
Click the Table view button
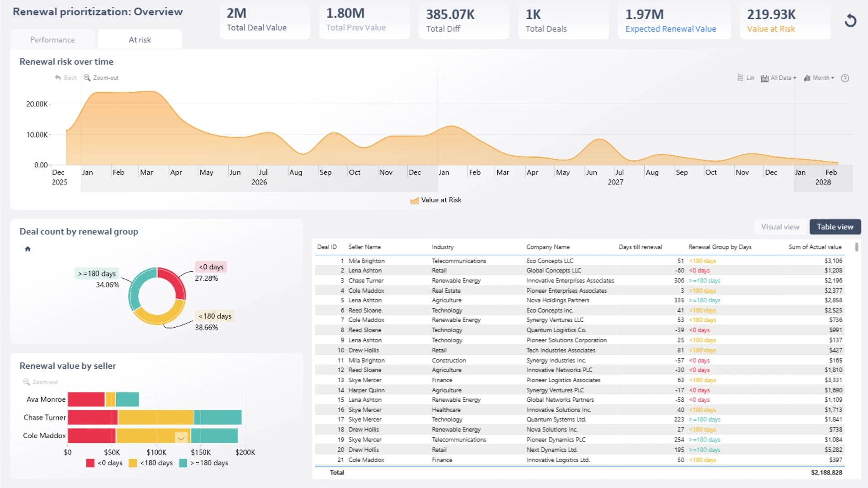pyautogui.click(x=835, y=227)
